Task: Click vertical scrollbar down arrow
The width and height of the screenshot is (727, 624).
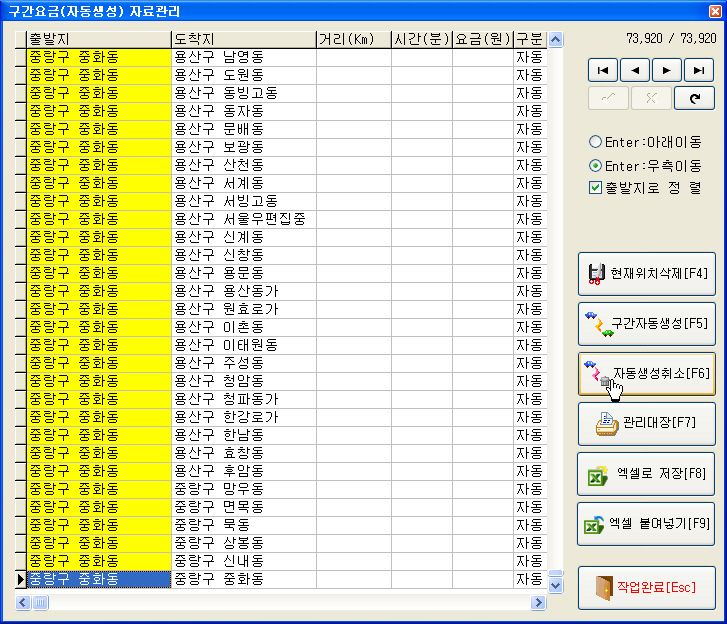Action: [555, 586]
